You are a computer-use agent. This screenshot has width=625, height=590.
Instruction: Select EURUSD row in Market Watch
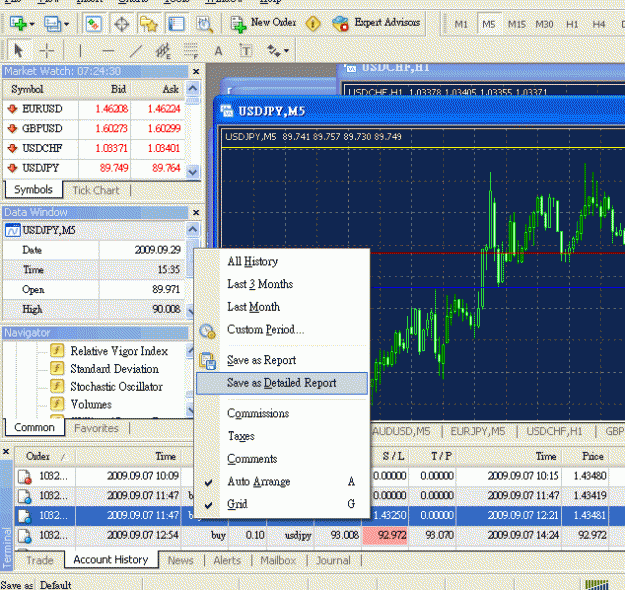94,108
